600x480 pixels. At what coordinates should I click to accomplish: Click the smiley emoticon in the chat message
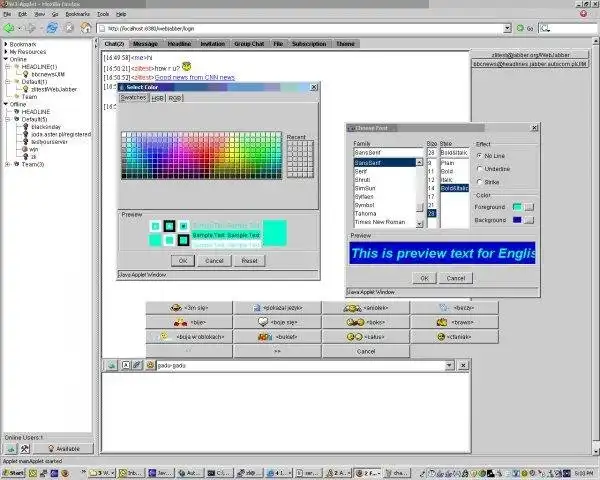(186, 67)
